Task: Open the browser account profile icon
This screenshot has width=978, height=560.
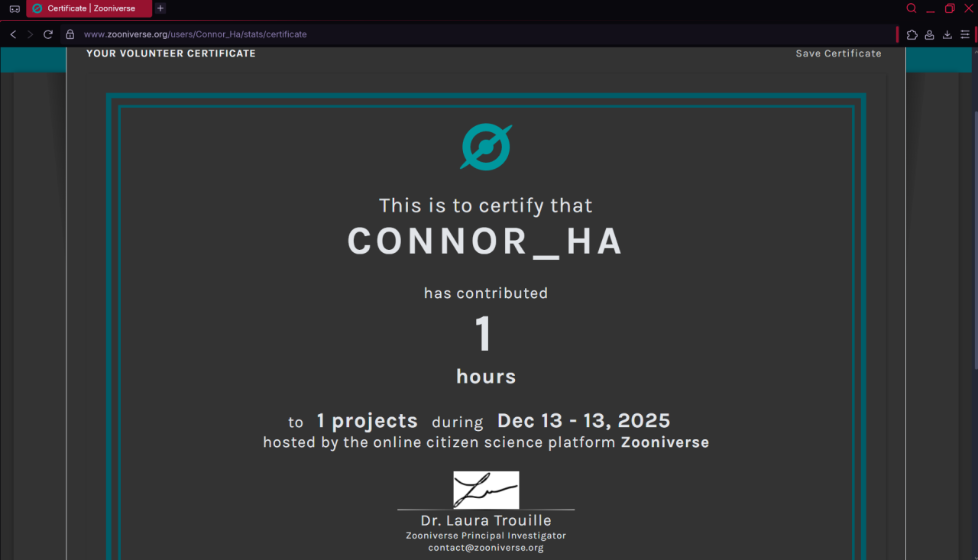Action: point(930,34)
